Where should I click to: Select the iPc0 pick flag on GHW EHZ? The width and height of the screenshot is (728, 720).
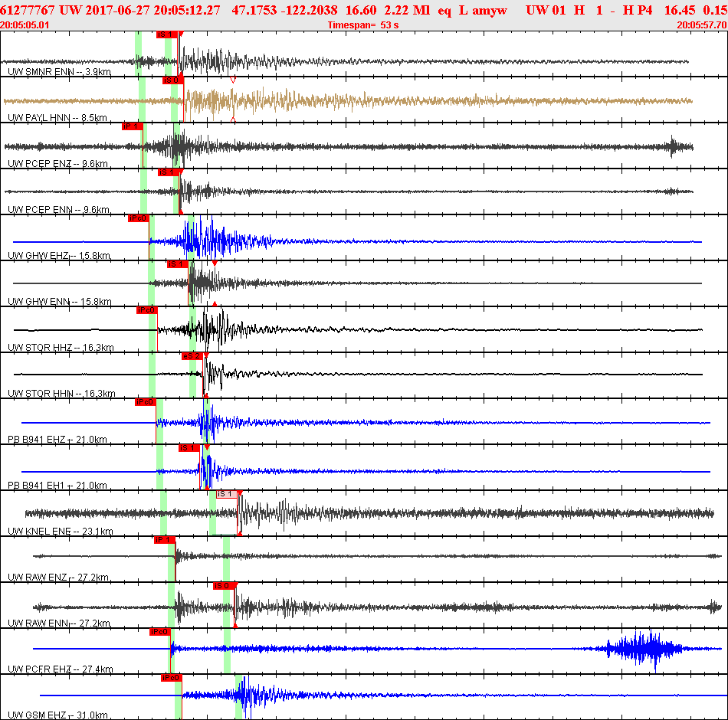[139, 218]
